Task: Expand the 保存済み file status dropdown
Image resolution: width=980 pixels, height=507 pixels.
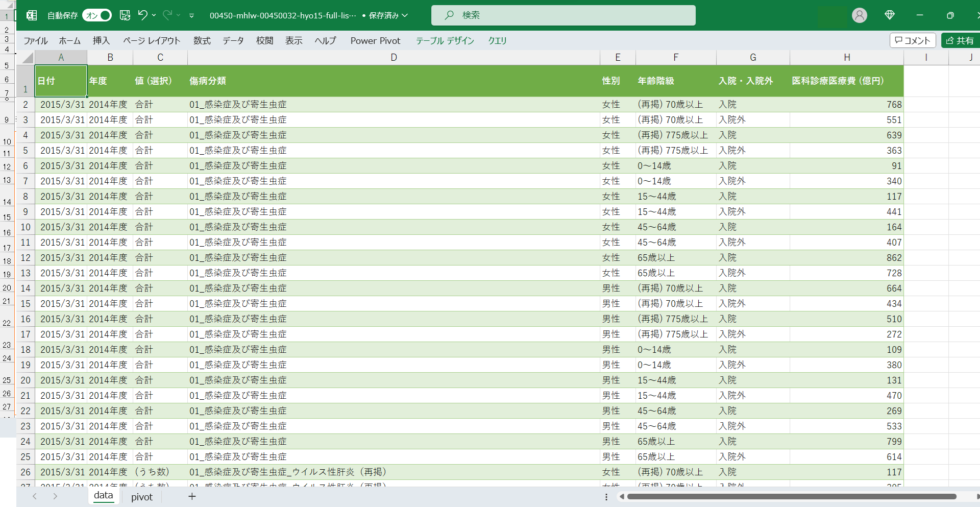Action: [405, 15]
